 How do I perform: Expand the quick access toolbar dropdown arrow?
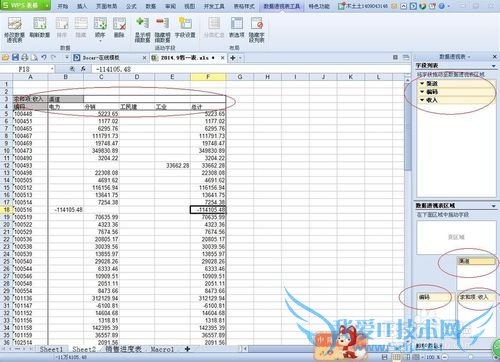(66, 58)
